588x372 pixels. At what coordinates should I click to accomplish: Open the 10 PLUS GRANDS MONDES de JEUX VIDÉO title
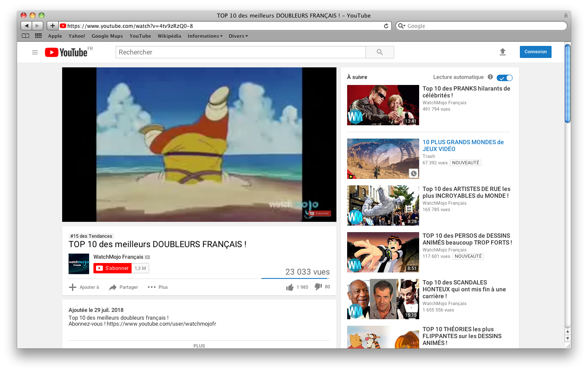click(463, 145)
